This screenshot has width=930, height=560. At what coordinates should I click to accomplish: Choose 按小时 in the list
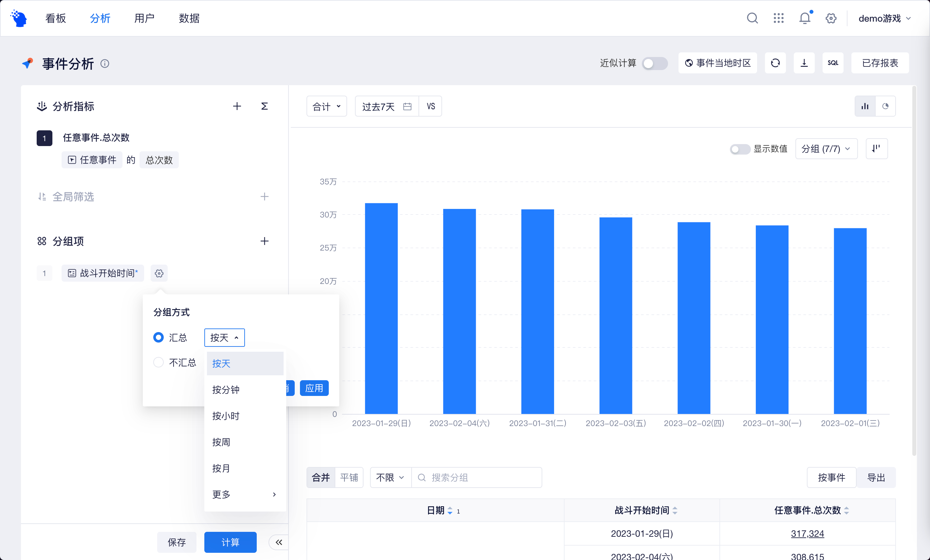pos(245,416)
